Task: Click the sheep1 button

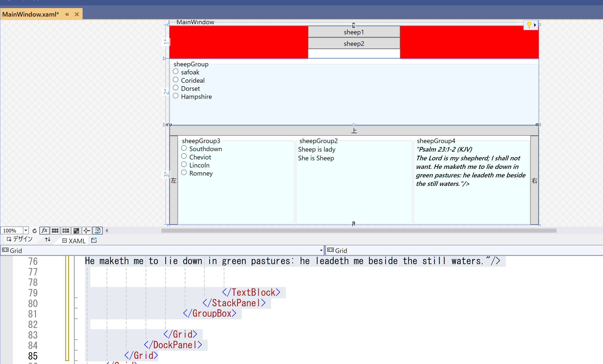Action: 354,32
